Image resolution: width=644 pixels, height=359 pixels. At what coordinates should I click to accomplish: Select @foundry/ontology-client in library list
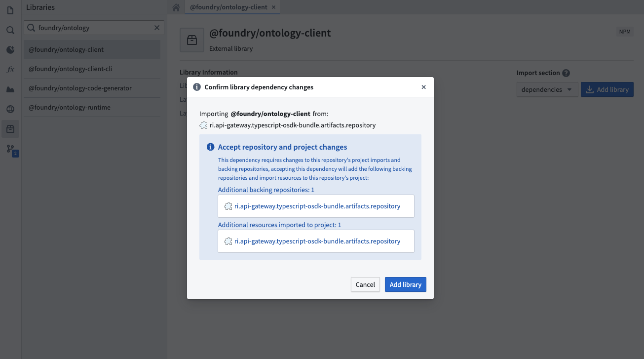[92, 49]
